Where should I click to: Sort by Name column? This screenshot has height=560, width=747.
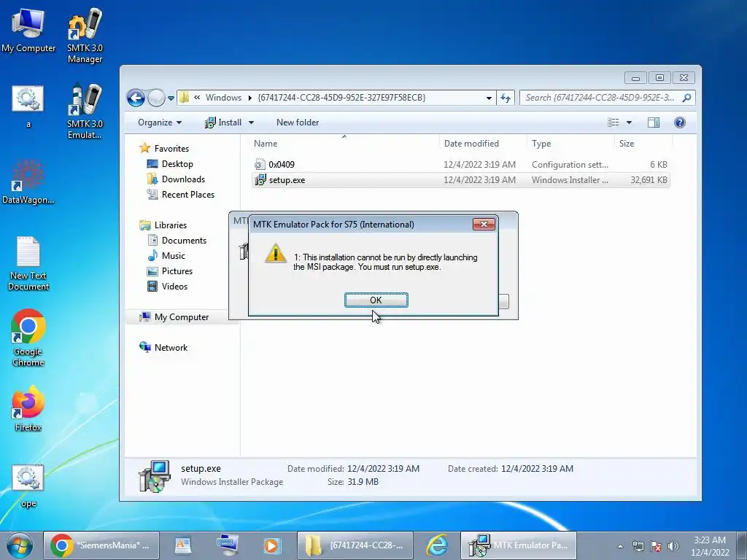click(x=344, y=144)
